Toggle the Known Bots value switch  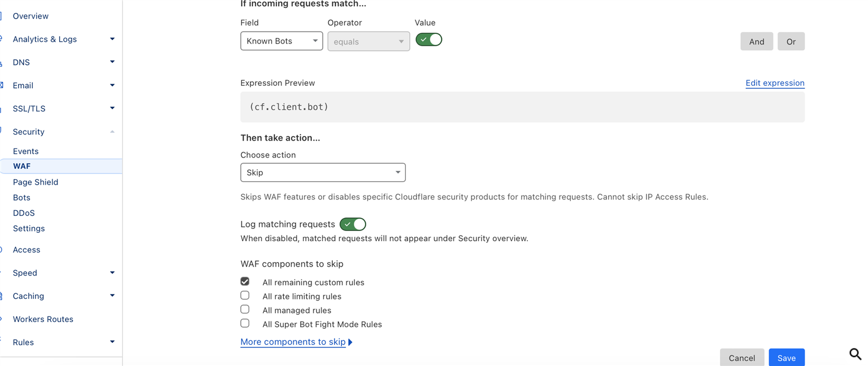tap(429, 40)
